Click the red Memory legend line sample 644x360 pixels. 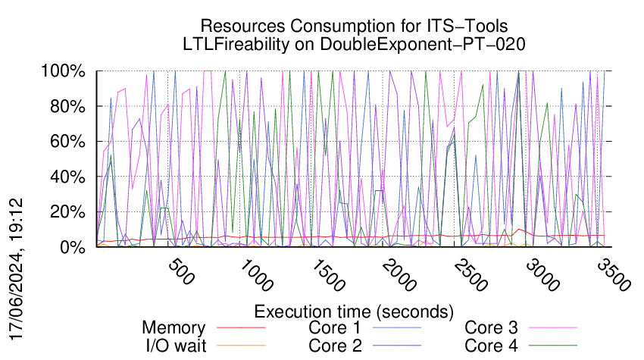(241, 327)
